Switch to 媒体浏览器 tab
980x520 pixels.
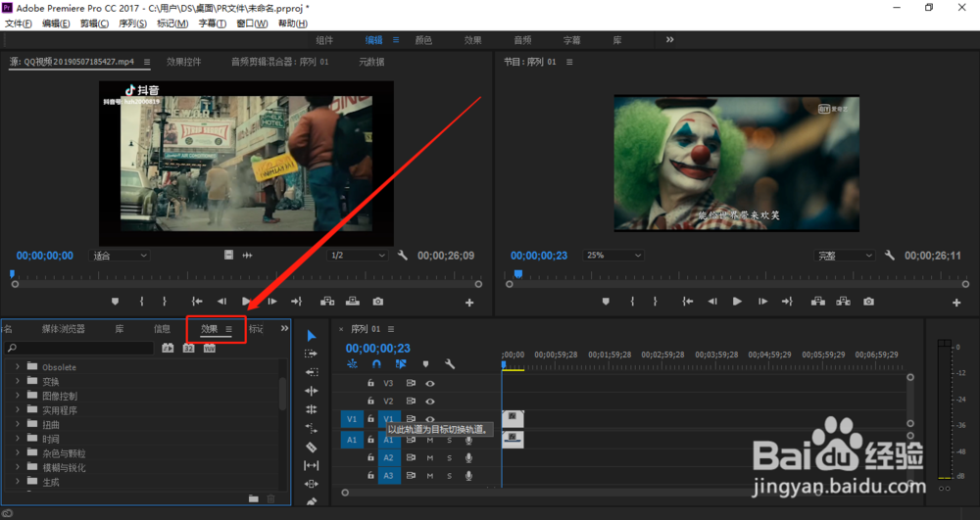click(x=63, y=329)
